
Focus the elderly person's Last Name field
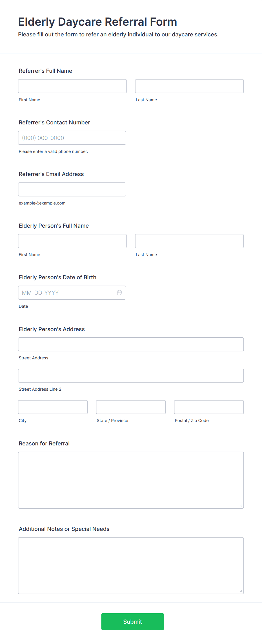tap(189, 241)
